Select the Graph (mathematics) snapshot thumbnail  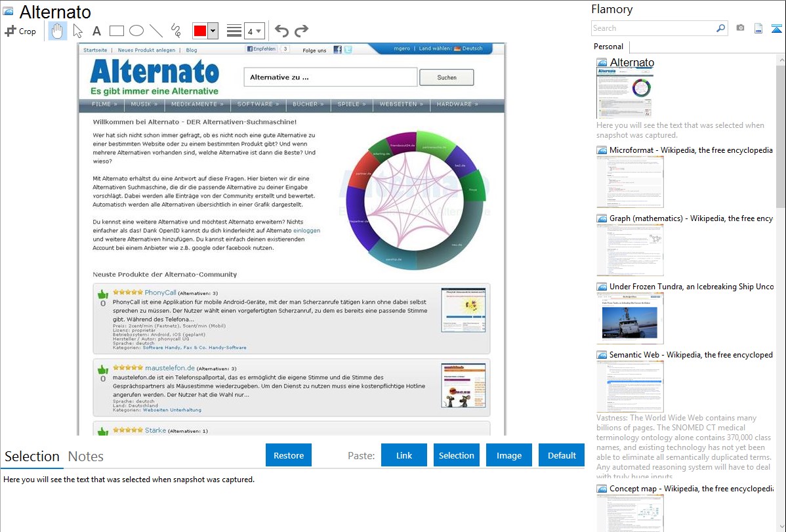(x=630, y=250)
